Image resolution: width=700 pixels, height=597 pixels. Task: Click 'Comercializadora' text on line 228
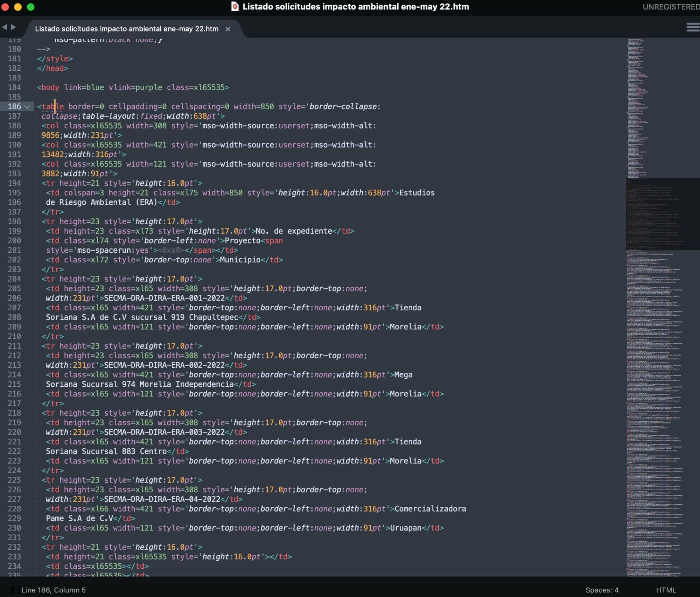[430, 509]
